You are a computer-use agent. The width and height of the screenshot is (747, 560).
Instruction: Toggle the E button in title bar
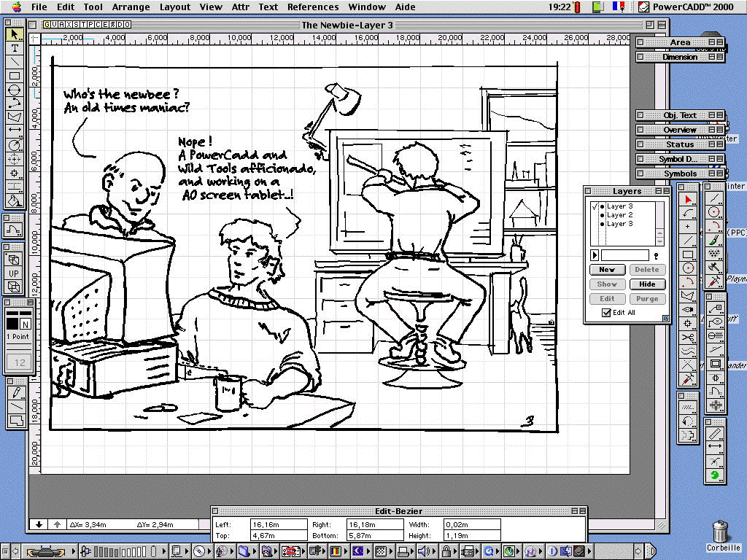point(106,24)
